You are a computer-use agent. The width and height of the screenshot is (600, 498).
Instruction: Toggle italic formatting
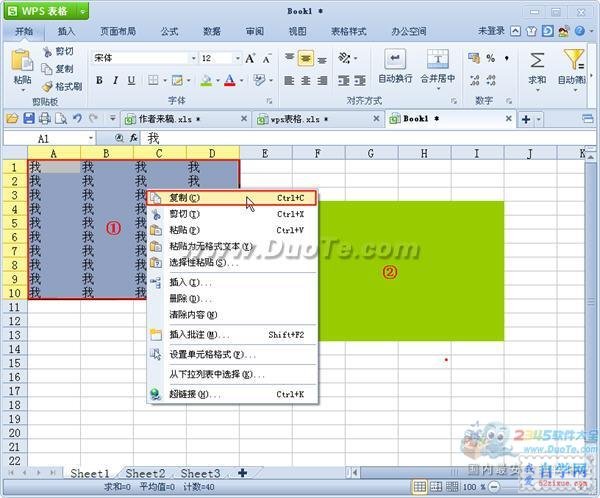115,80
